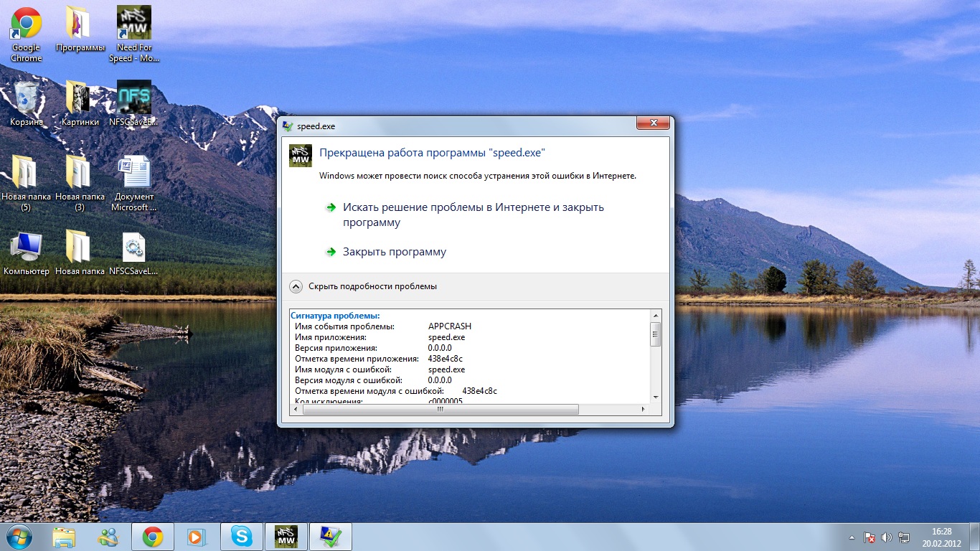Collapse 'Скрыть подробности проблемы' expander

296,286
